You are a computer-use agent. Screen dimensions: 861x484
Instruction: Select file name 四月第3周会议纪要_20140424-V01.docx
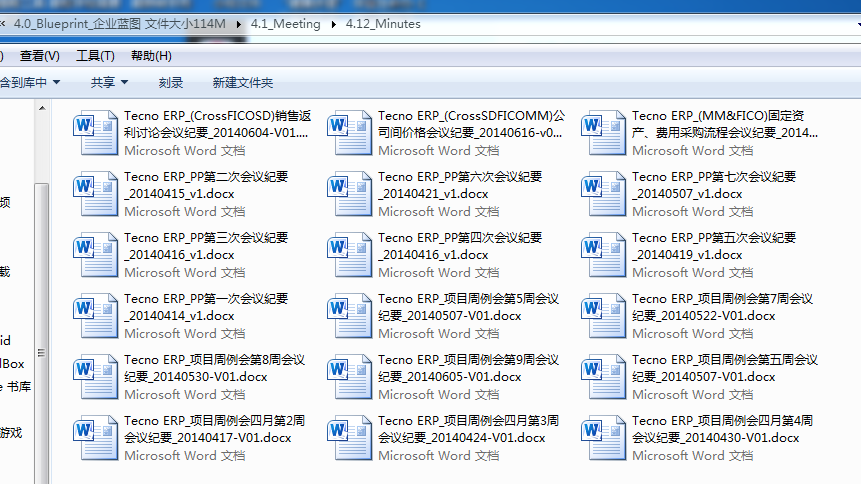click(468, 429)
